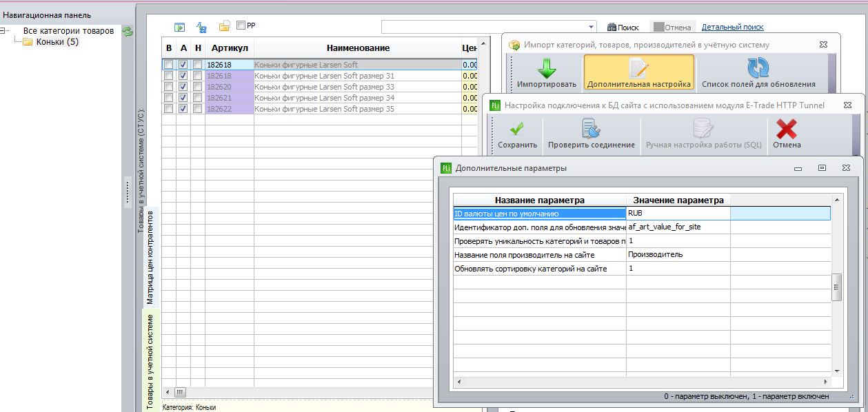This screenshot has width=868, height=412.
Task: Click Сохранить green checkmark button
Action: tap(517, 134)
